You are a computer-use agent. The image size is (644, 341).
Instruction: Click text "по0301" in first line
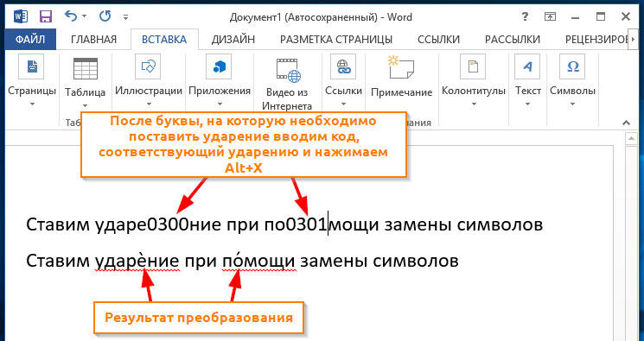pyautogui.click(x=296, y=224)
